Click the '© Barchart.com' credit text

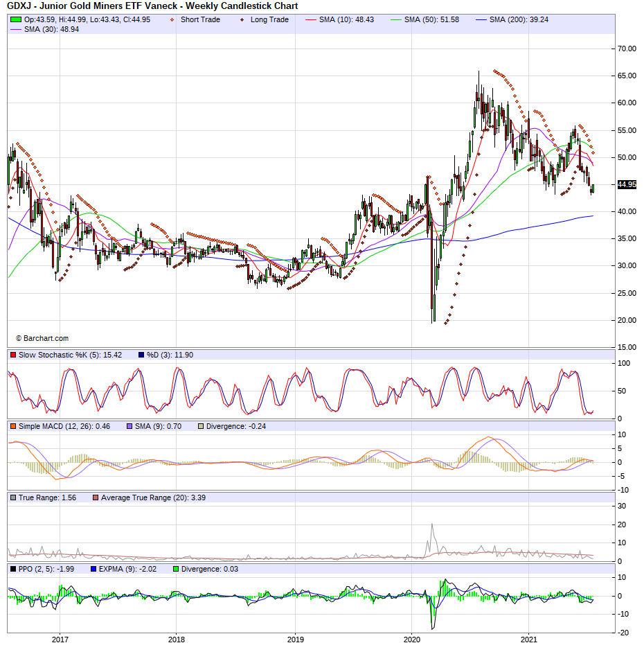pyautogui.click(x=42, y=339)
